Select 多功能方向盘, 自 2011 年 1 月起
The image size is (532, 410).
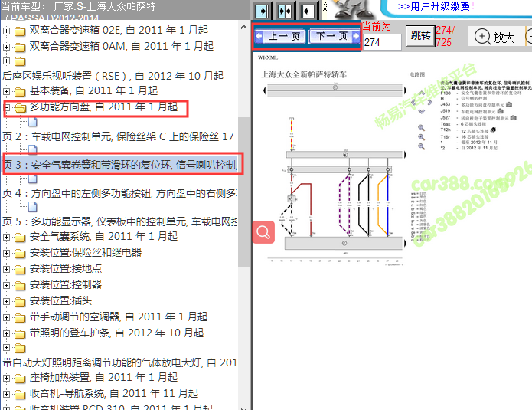pos(103,107)
